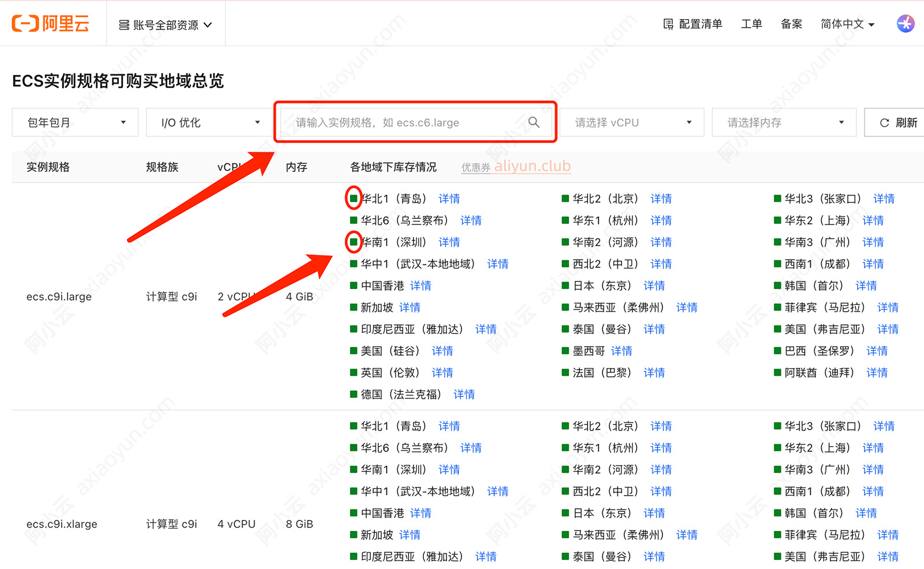
Task: Open 详情 for 西南1（成都） in ecs.c9i.large row
Action: click(x=873, y=264)
